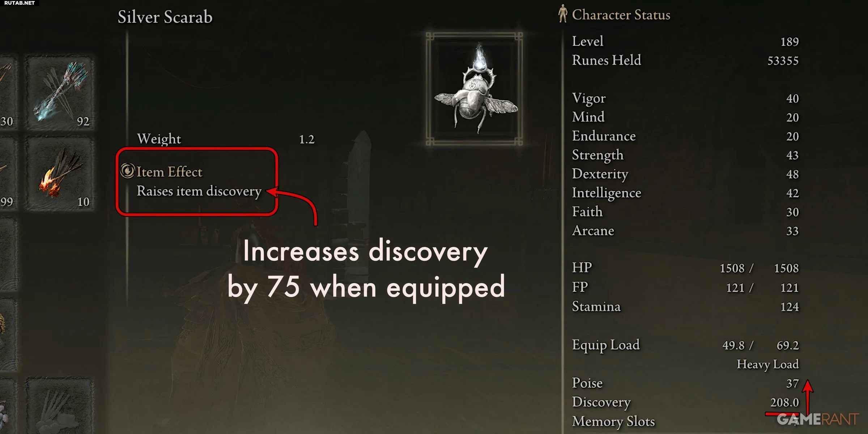Click the Runes Held value

point(783,60)
